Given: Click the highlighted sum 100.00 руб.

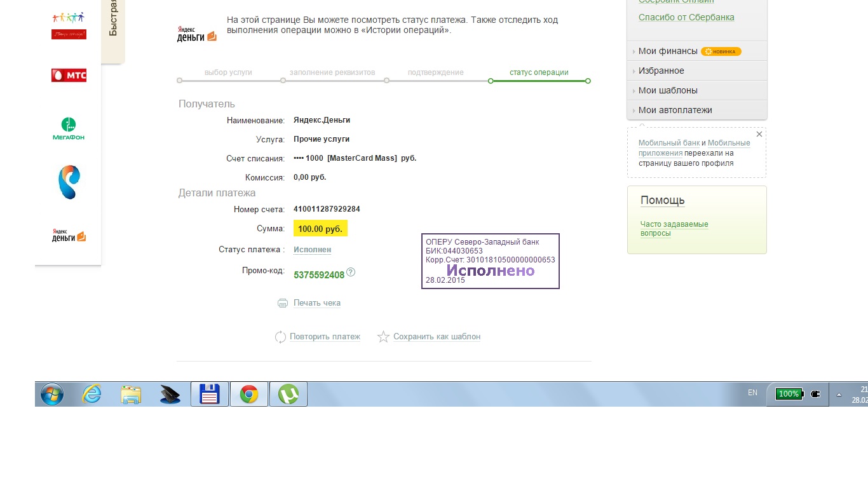Looking at the screenshot, I should (320, 229).
